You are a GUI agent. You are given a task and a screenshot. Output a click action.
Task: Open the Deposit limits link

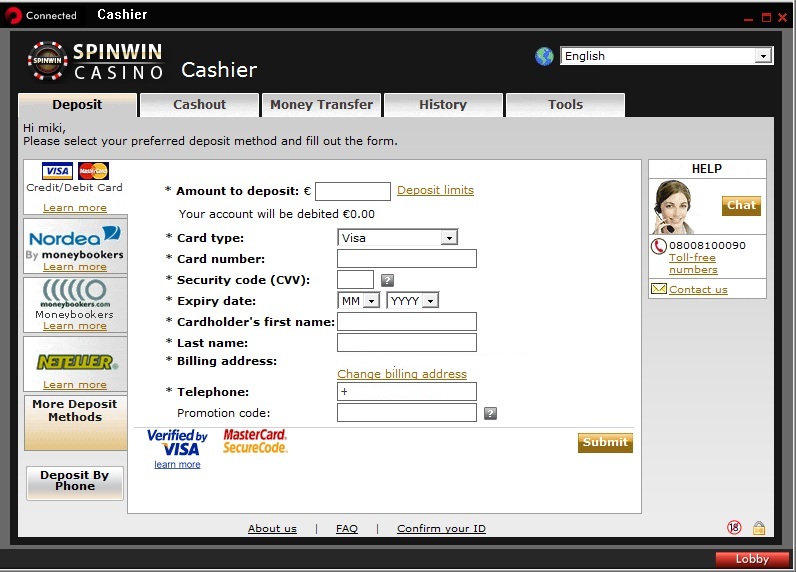(x=435, y=190)
